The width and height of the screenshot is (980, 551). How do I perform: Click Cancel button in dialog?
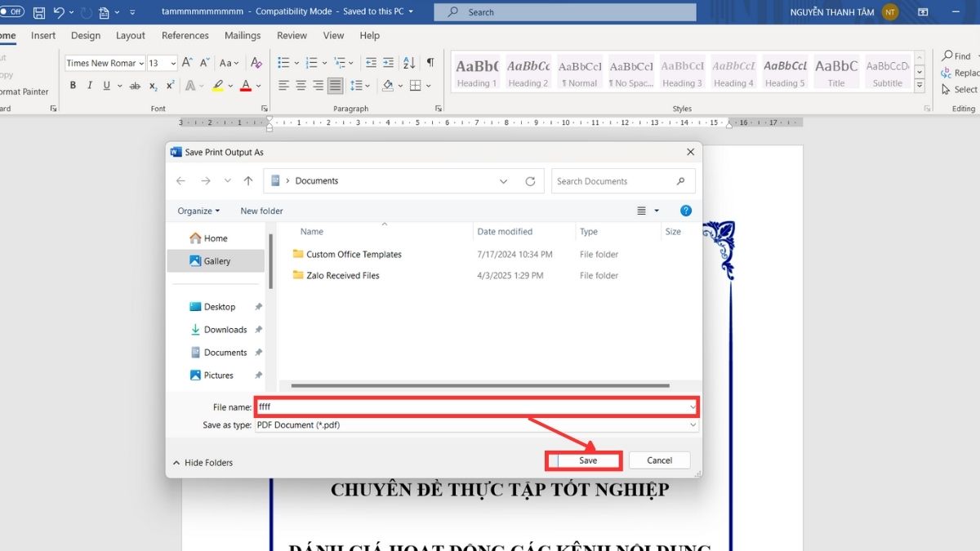tap(660, 460)
